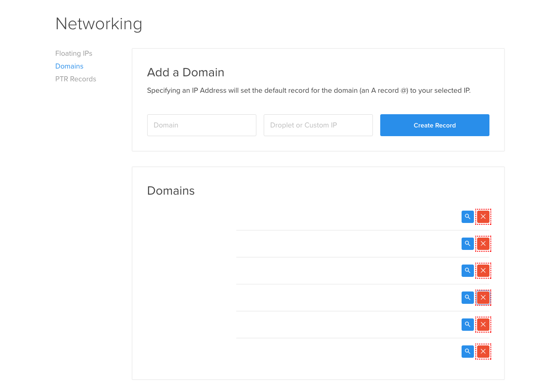Open the magnifier on the second domain row
The image size is (558, 392).
tap(468, 244)
